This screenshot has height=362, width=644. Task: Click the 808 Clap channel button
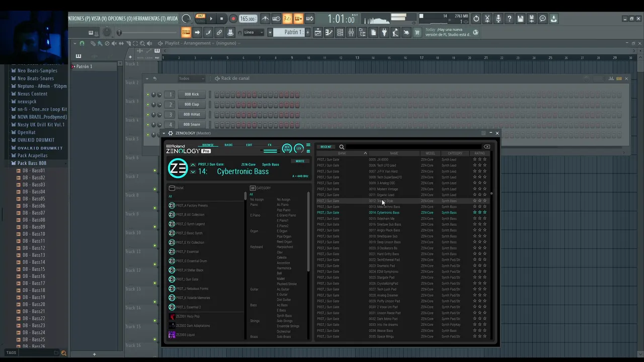pyautogui.click(x=192, y=104)
